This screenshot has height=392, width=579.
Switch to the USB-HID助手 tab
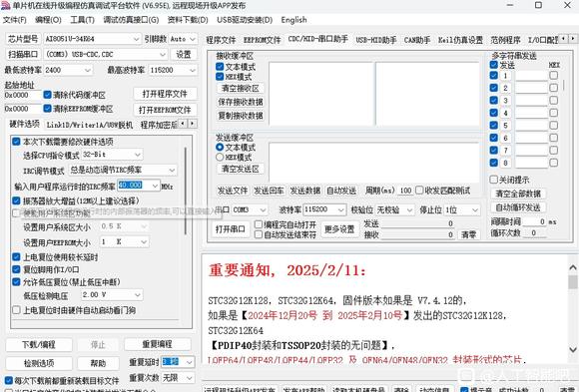pyautogui.click(x=376, y=40)
